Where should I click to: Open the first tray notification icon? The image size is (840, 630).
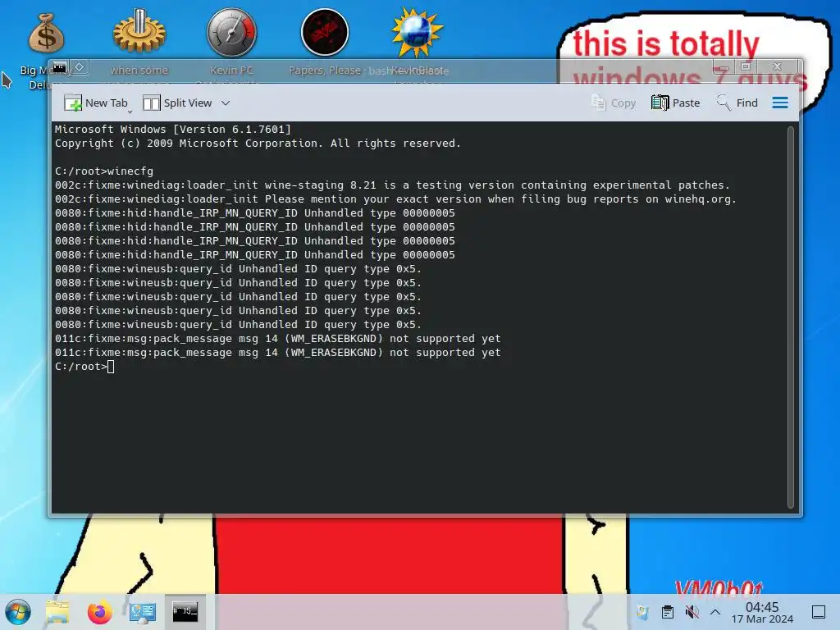coord(643,612)
